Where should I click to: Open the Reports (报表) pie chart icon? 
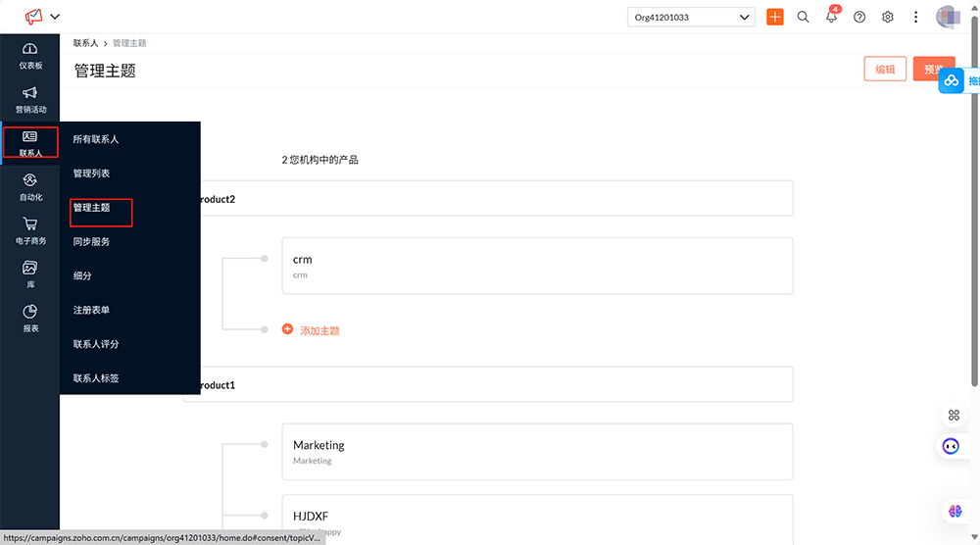click(x=29, y=318)
